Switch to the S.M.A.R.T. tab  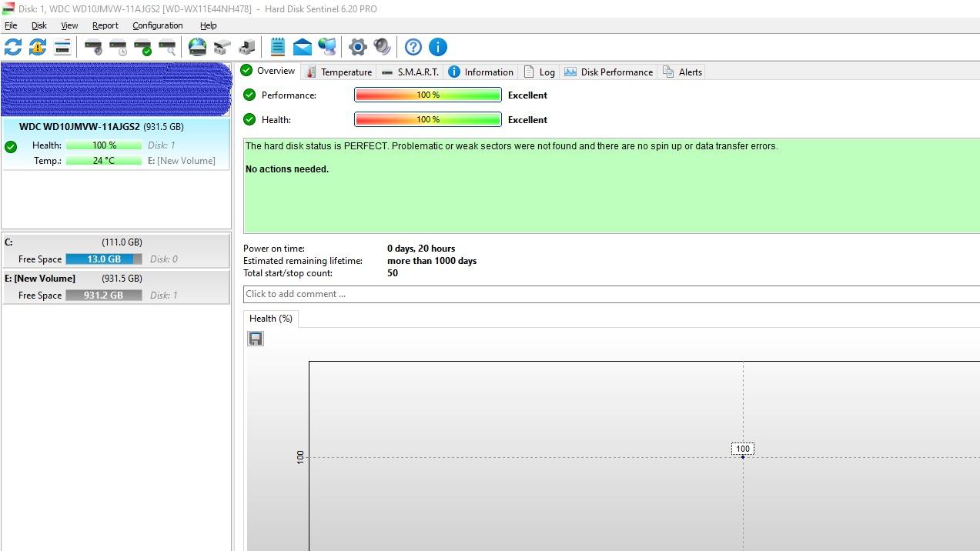[x=410, y=72]
